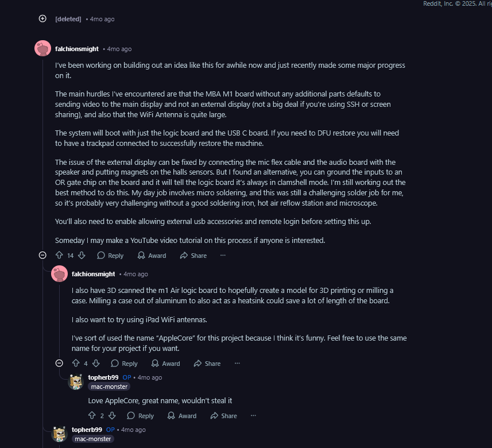Reply to the 14-point comment
The image size is (492, 448).
click(x=110, y=256)
